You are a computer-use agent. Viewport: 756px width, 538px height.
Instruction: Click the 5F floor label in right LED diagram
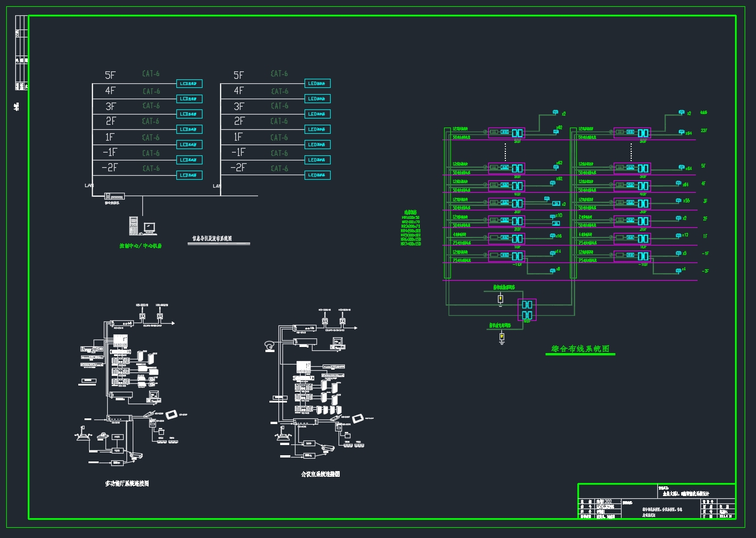coord(239,75)
